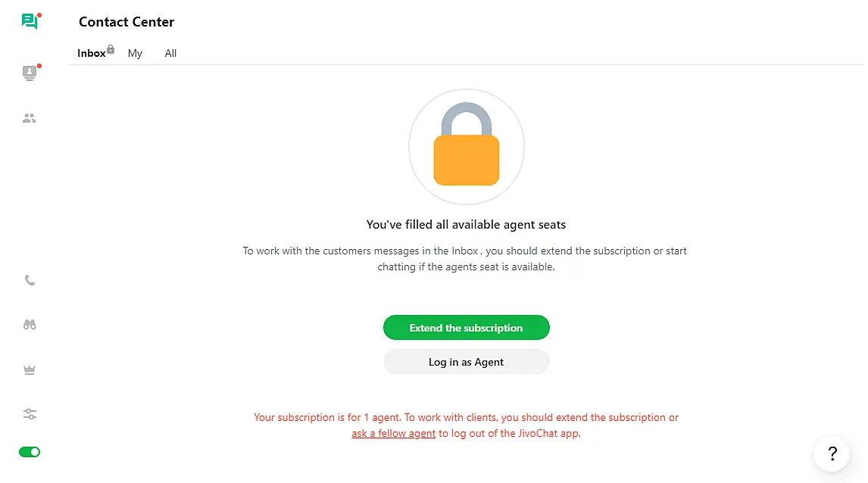Open the team members icon
This screenshot has width=868, height=483.
pyautogui.click(x=30, y=118)
